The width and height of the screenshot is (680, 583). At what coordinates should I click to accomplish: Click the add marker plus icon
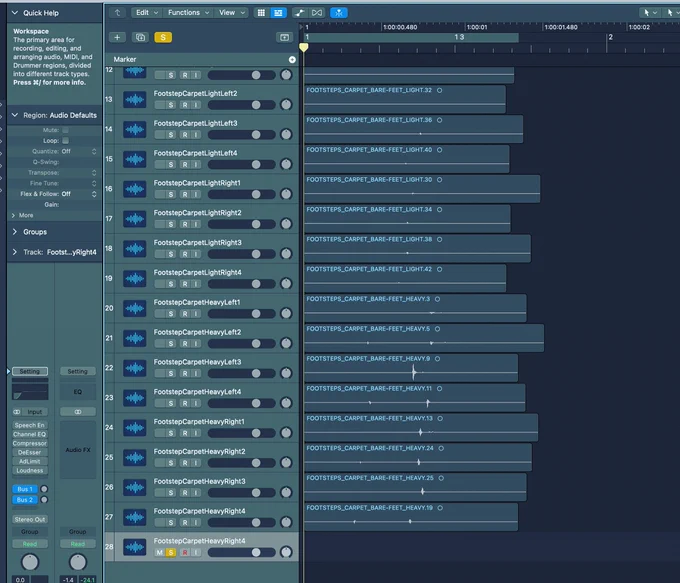[x=292, y=59]
